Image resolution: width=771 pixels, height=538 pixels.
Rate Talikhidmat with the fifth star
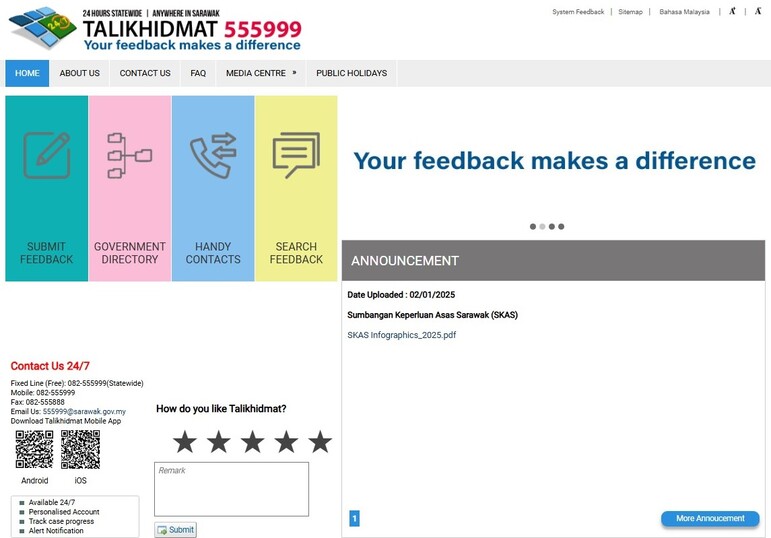(320, 442)
